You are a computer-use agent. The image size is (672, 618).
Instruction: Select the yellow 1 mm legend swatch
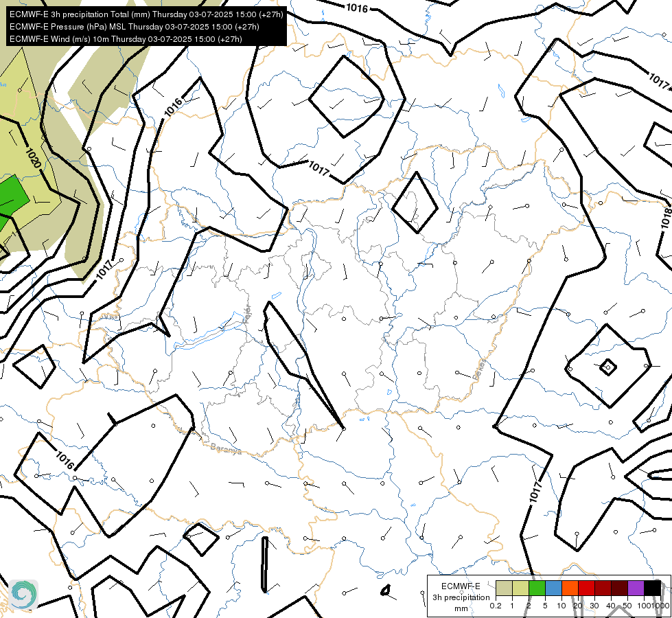point(520,588)
